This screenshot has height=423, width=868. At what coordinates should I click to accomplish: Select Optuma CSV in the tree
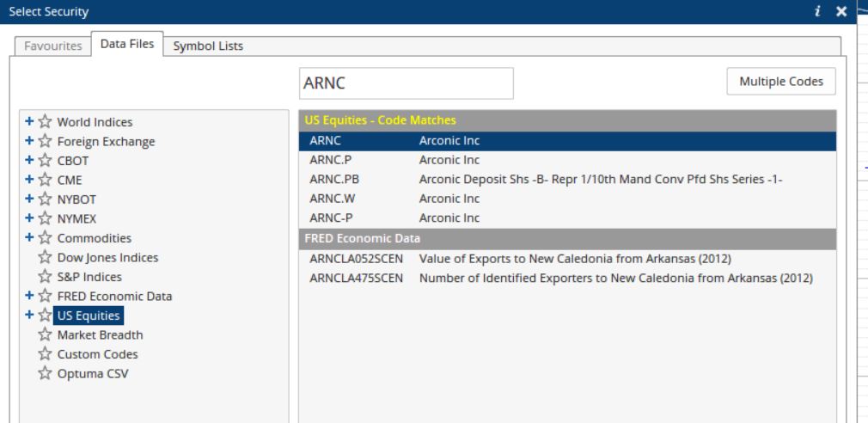pyautogui.click(x=93, y=374)
